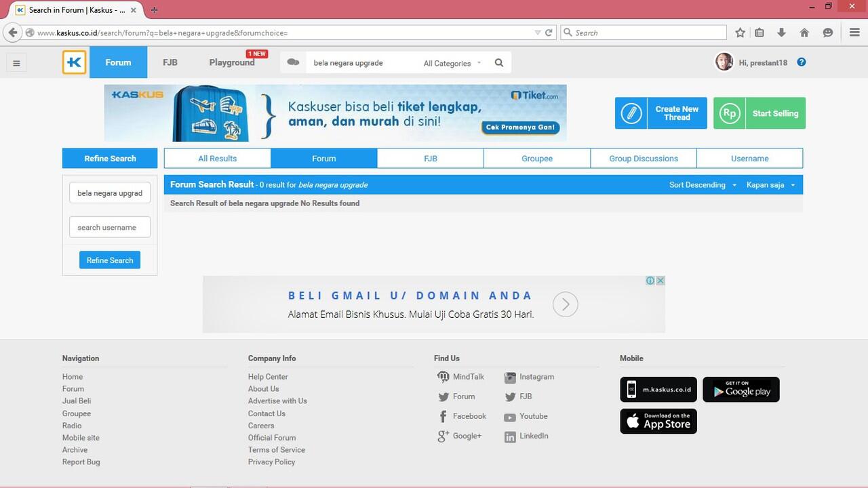Open the Firefox hamburger menu
The width and height of the screenshot is (868, 488).
point(854,33)
